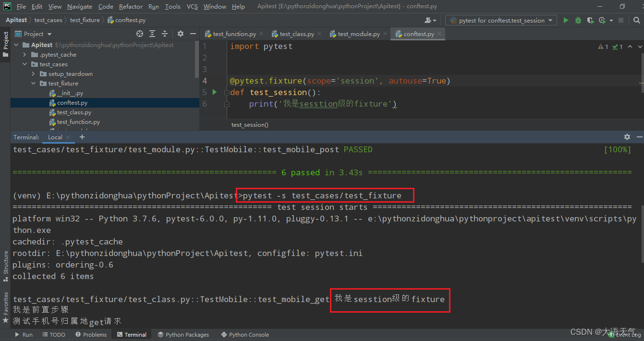Expand the .pytest_cache folder
Image resolution: width=644 pixels, height=341 pixels.
click(x=24, y=54)
